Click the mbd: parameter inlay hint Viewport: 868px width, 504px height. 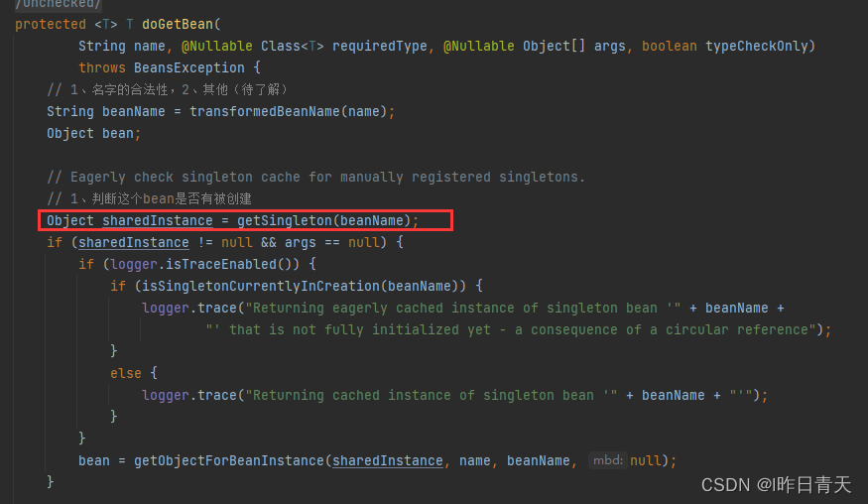pyautogui.click(x=605, y=460)
